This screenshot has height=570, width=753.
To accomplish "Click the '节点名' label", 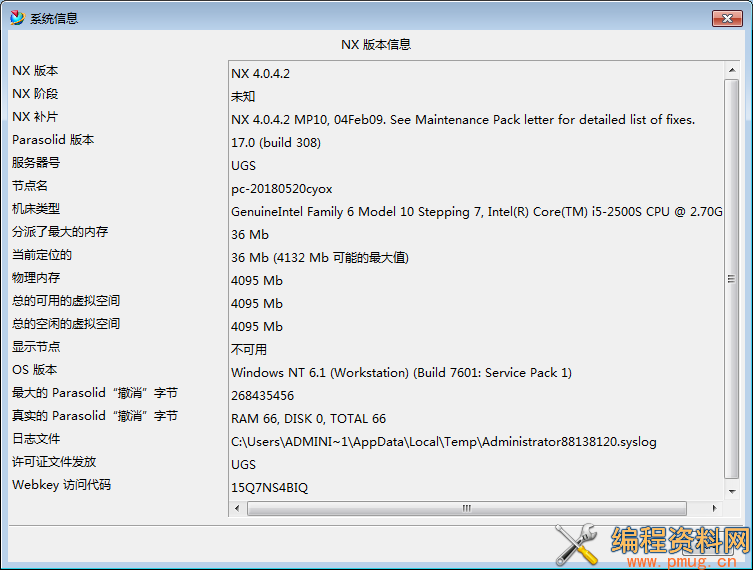I will [x=30, y=186].
